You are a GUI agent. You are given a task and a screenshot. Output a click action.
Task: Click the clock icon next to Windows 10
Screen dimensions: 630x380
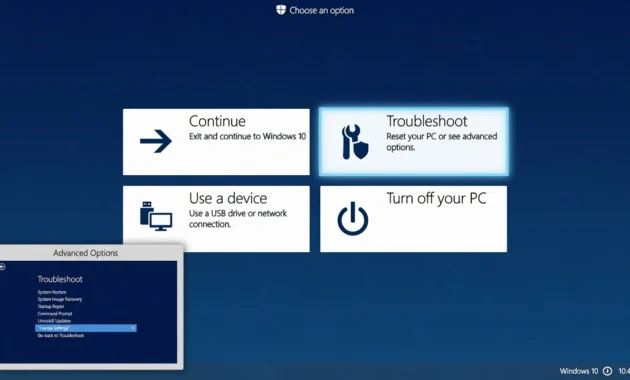tap(607, 371)
